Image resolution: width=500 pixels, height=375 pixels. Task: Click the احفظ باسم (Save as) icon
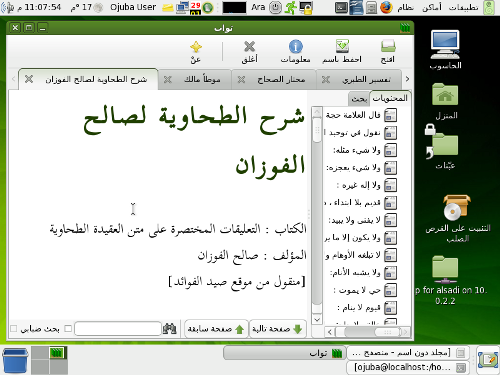tap(342, 51)
